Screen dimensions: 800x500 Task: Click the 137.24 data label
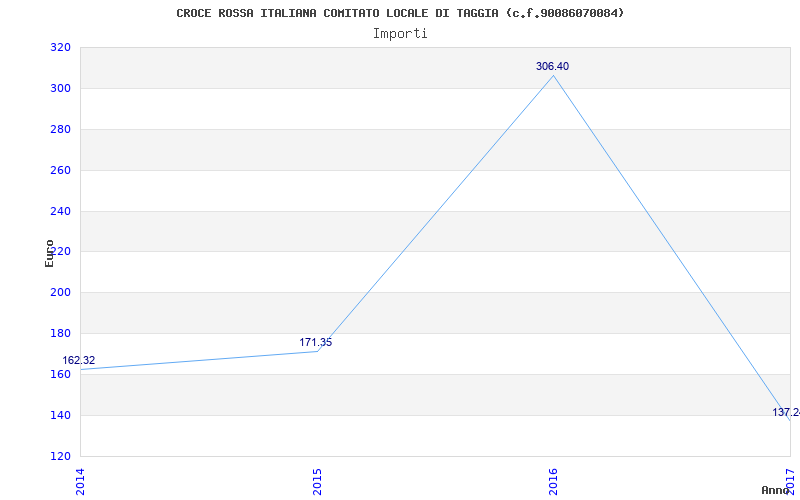(786, 412)
